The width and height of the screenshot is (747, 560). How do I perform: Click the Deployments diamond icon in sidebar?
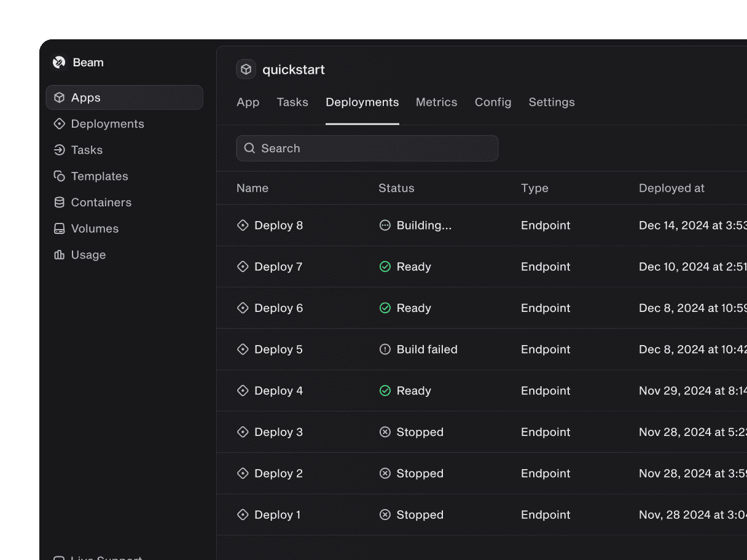tap(60, 124)
